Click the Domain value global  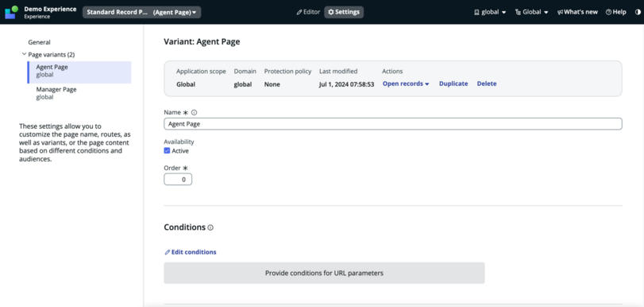click(x=243, y=84)
